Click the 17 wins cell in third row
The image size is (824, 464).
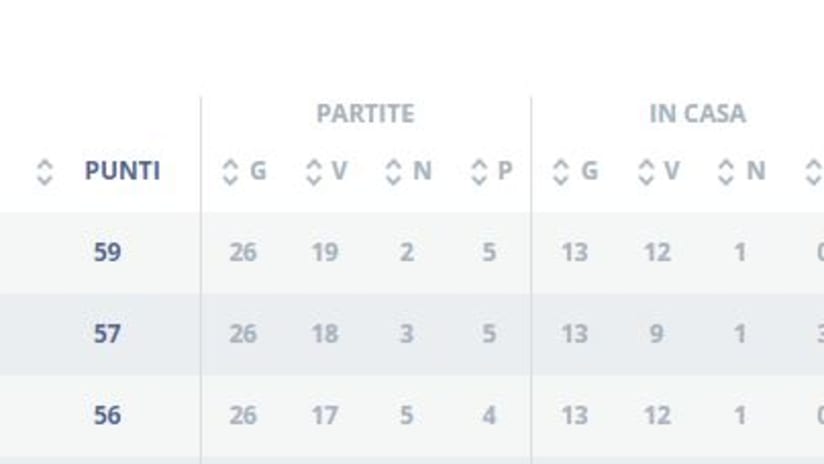point(325,416)
